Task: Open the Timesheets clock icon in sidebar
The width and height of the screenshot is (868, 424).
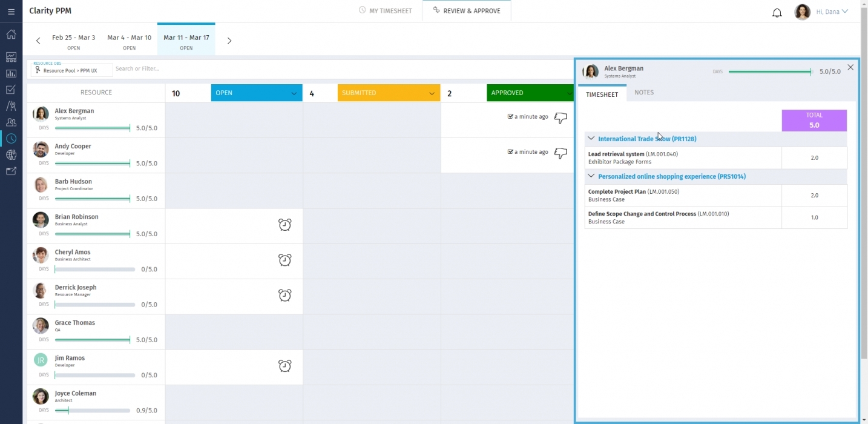Action: (11, 138)
